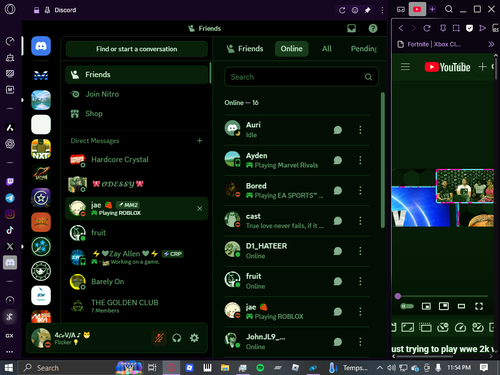This screenshot has height=375, width=500.
Task: Open more options for jae friend row
Action: tap(360, 311)
